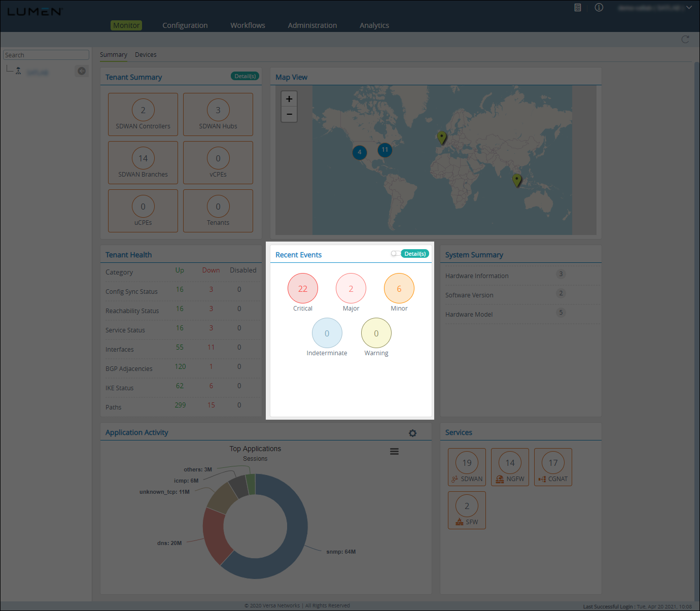Expand the organization tree node in sidebar

pyautogui.click(x=18, y=71)
